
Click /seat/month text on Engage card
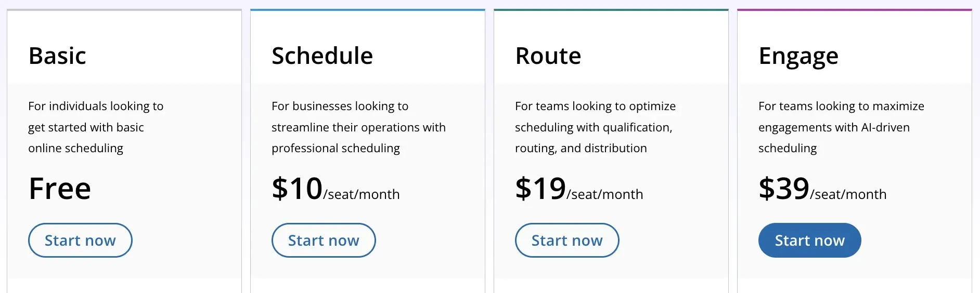point(848,194)
